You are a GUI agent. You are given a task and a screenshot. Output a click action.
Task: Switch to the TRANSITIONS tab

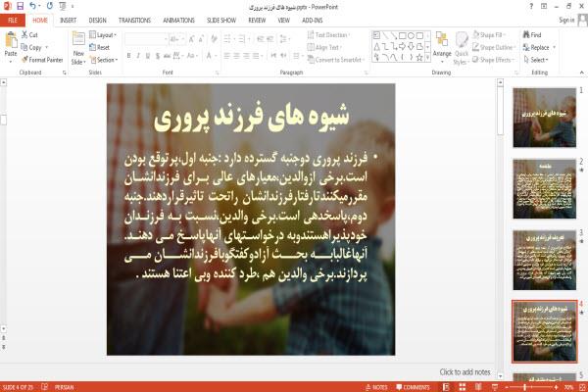point(134,21)
